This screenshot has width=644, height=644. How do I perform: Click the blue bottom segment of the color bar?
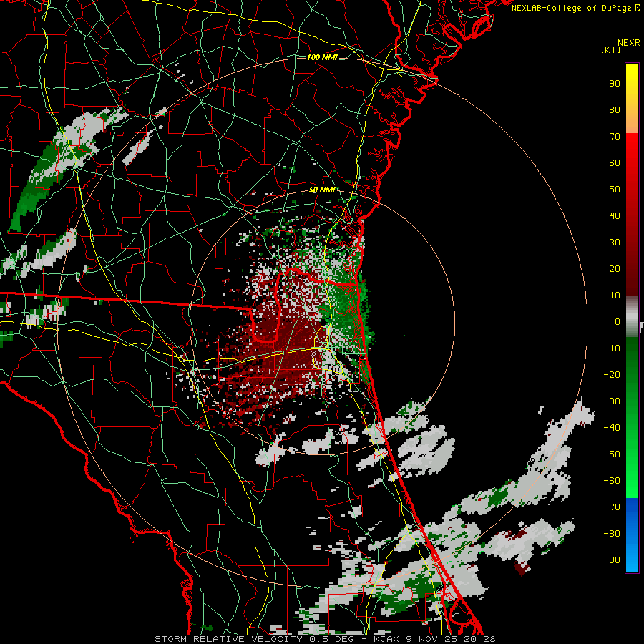click(x=632, y=535)
